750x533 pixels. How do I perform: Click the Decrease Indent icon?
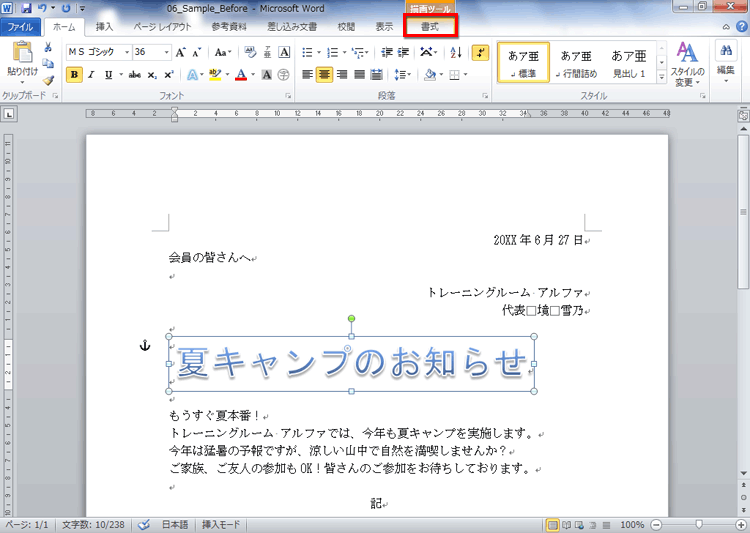click(x=386, y=52)
